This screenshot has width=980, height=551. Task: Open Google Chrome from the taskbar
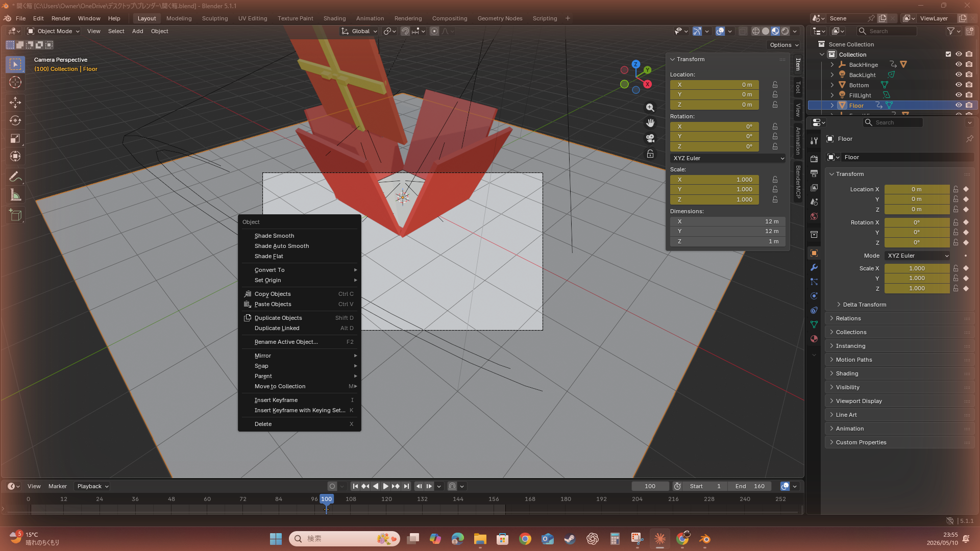pyautogui.click(x=525, y=539)
